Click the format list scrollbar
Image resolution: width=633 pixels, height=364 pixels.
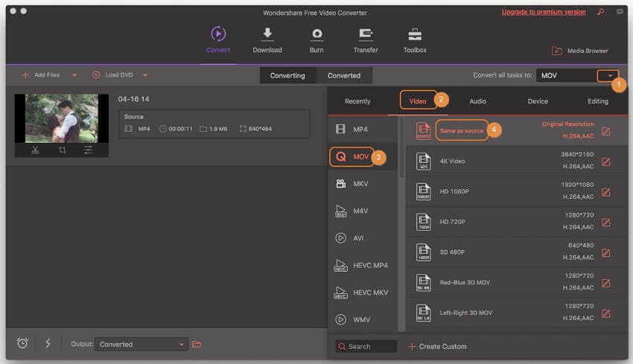401,147
